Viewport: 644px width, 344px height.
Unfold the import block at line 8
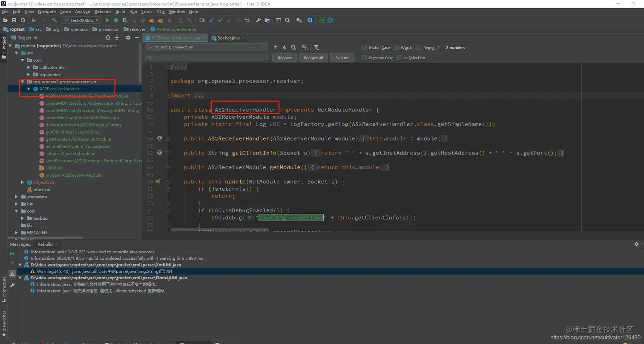(168, 95)
